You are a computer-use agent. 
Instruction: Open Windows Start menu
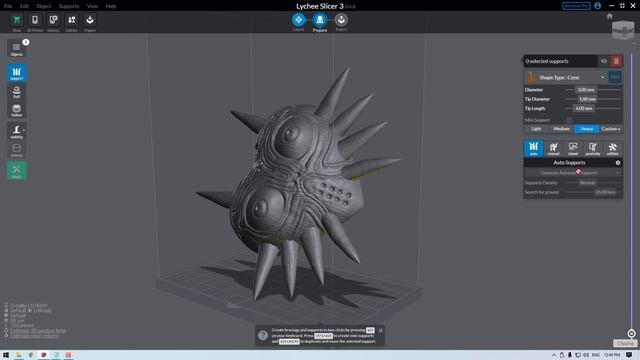point(6,355)
